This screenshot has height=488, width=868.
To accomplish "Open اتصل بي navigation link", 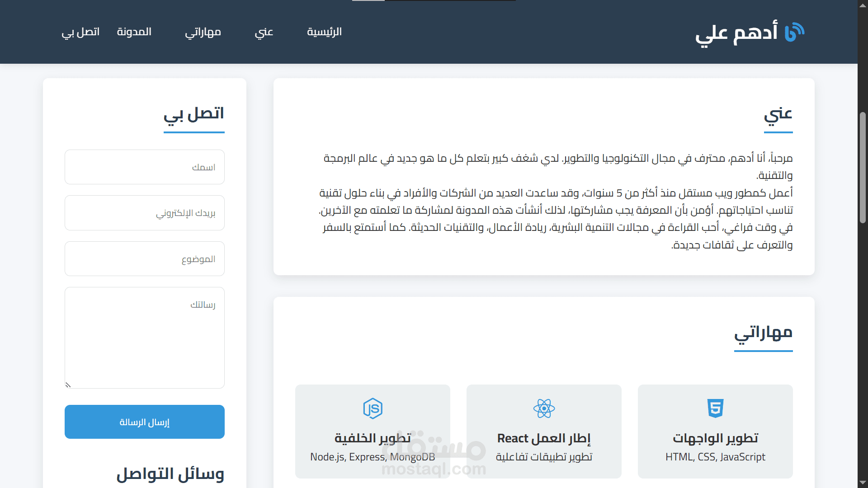I will pyautogui.click(x=80, y=32).
